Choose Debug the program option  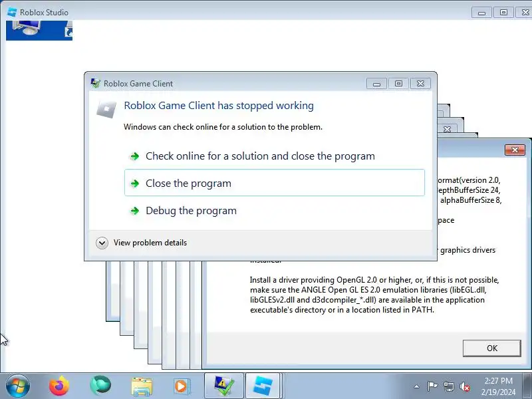coord(275,210)
